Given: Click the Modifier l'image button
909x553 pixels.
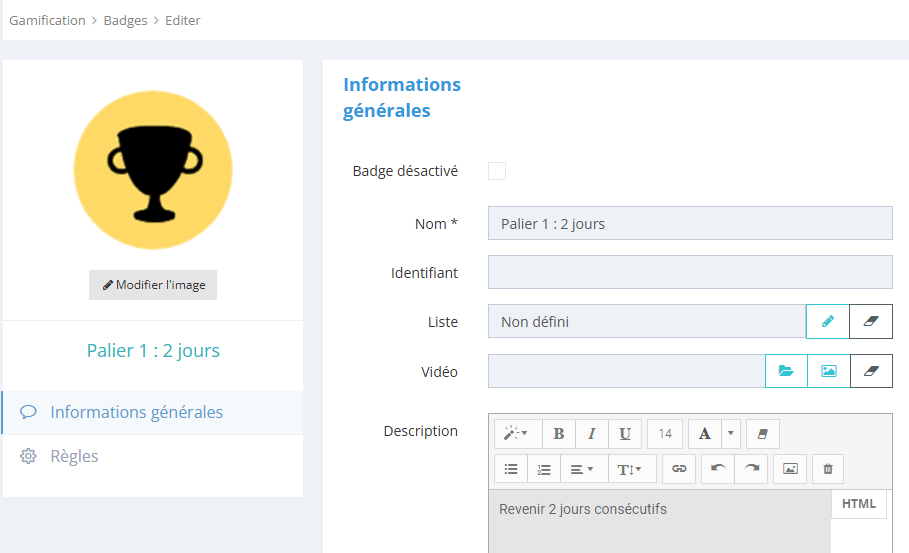Looking at the screenshot, I should [153, 285].
